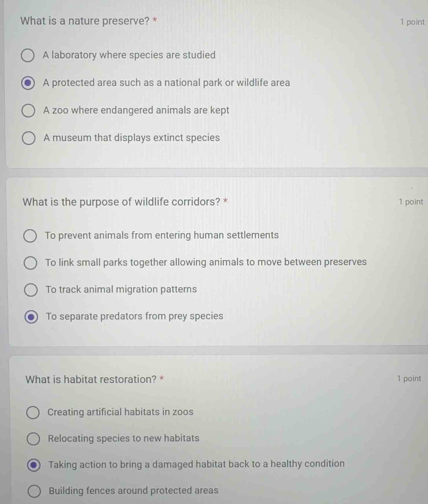Select "Creating artificial habitats in zoos"

[x=33, y=412]
